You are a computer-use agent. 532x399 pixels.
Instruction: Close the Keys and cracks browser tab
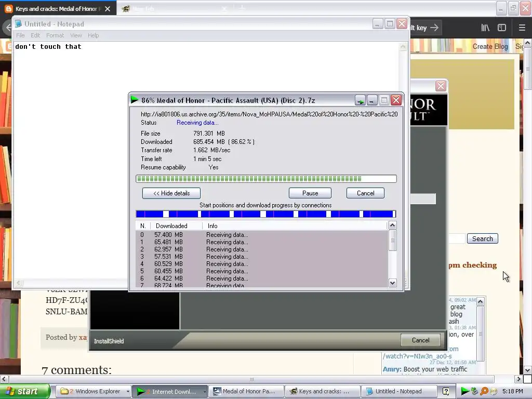pos(108,9)
